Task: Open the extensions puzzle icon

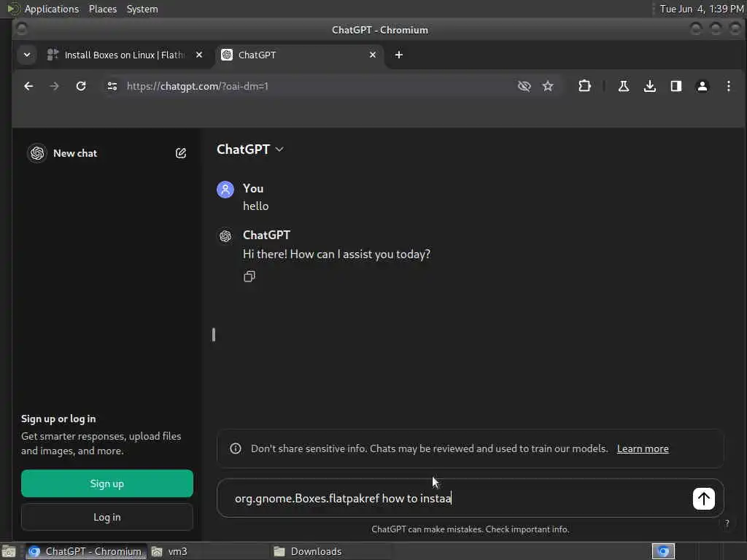Action: click(584, 86)
